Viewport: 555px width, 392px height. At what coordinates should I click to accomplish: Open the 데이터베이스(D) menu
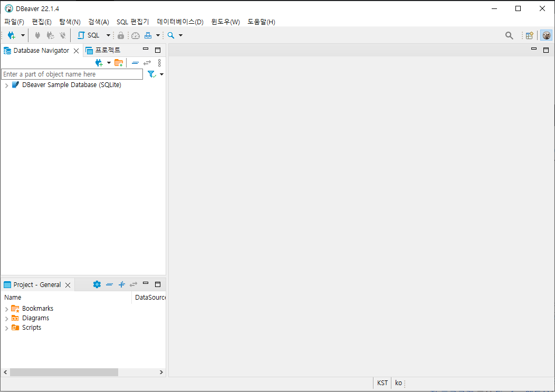tap(180, 22)
